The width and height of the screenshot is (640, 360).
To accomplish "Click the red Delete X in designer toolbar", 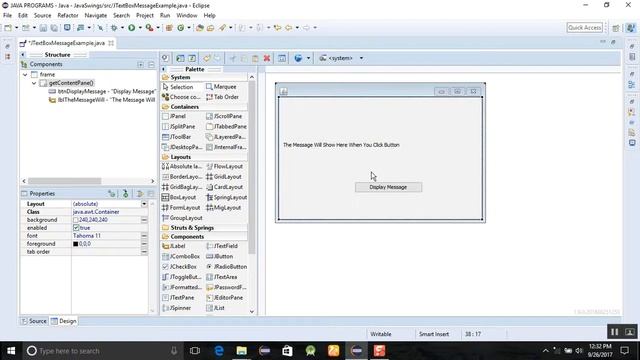I will (267, 58).
